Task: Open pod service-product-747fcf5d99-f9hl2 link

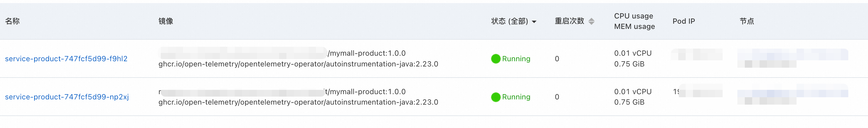Action: 66,58
